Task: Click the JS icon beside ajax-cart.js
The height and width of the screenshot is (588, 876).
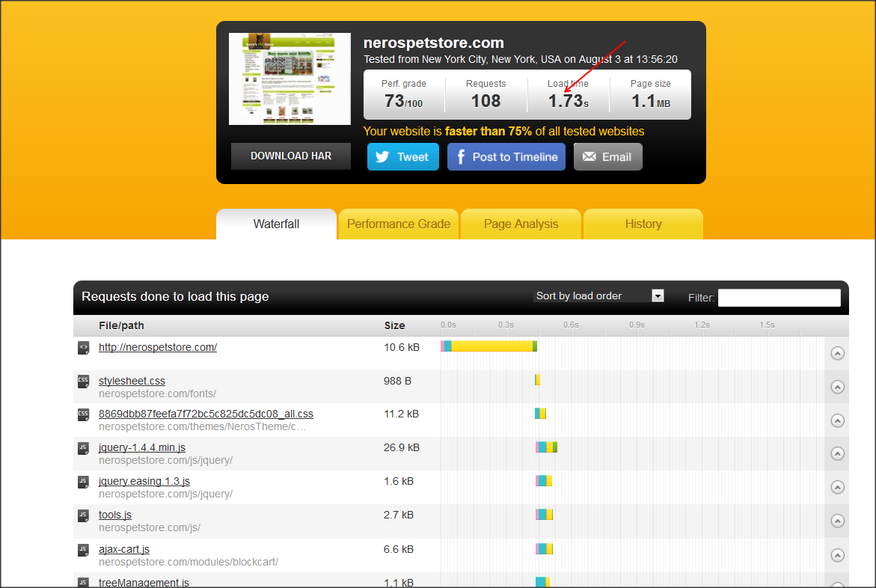Action: [x=83, y=550]
